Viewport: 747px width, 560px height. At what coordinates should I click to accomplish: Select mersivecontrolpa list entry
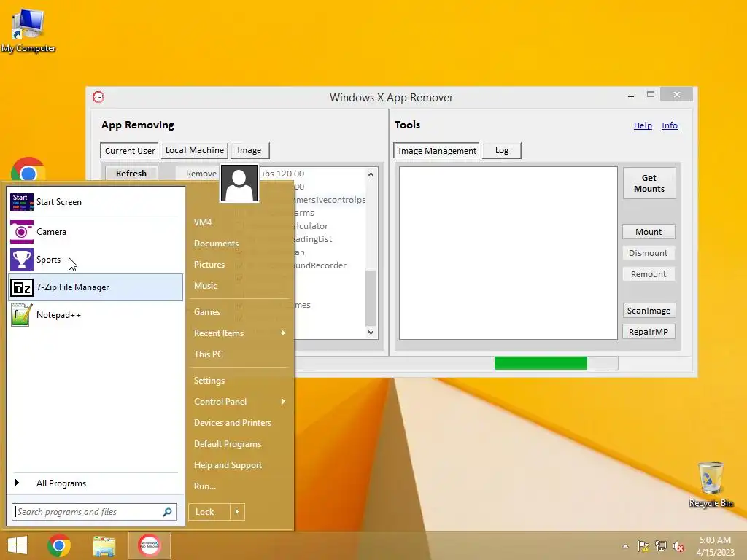(330, 200)
